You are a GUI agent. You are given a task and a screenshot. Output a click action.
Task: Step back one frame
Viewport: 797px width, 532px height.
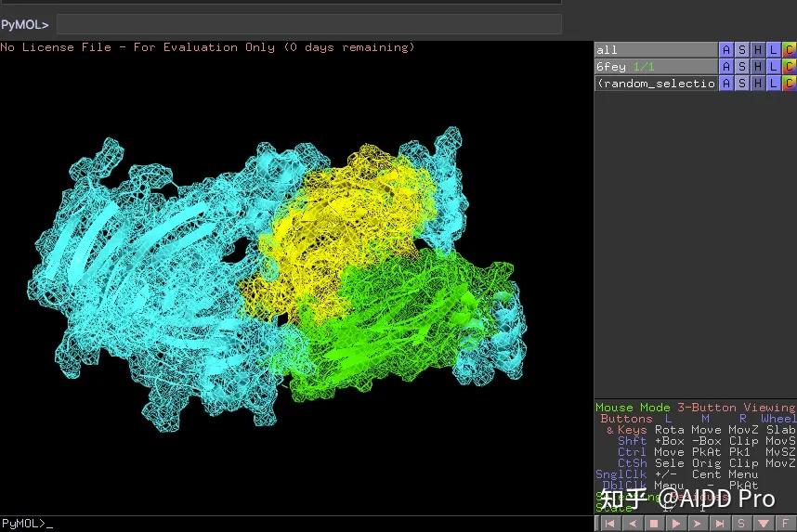pyautogui.click(x=633, y=524)
